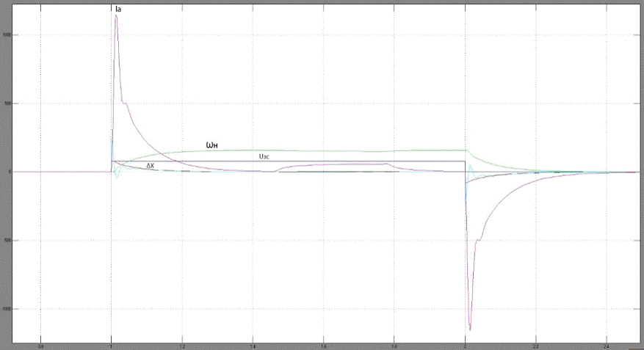Viewport: 644px width, 350px height.
Task: Click the positive peak of the Ia curve
Action: (116, 15)
